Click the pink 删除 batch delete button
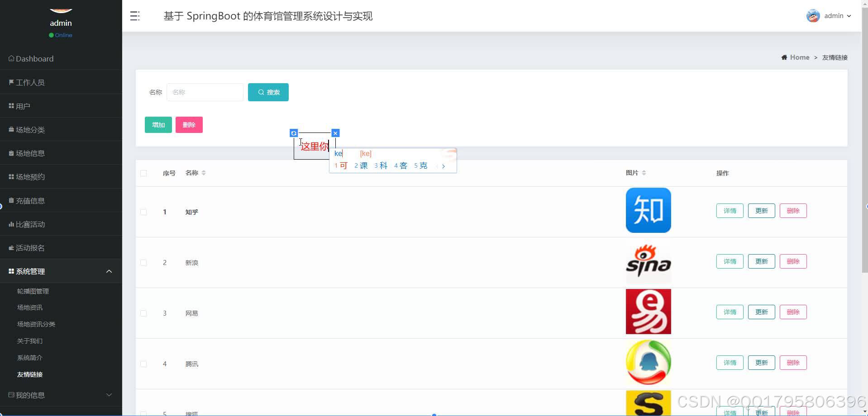The width and height of the screenshot is (868, 416). tap(189, 125)
